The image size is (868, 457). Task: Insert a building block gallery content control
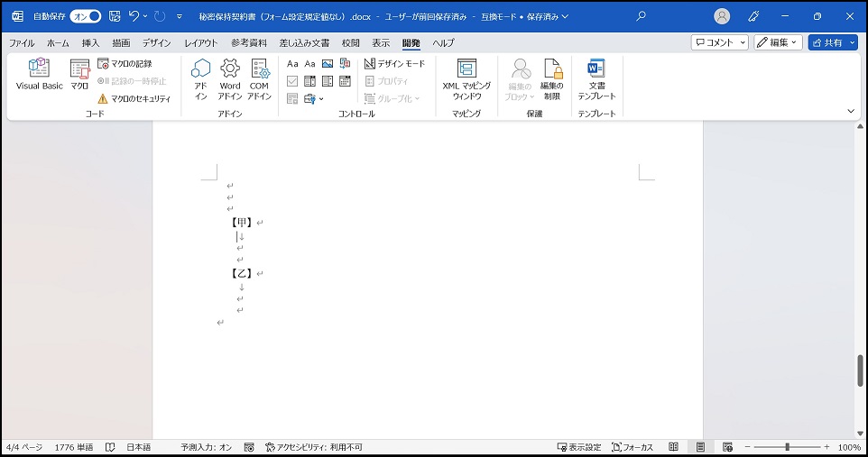345,64
